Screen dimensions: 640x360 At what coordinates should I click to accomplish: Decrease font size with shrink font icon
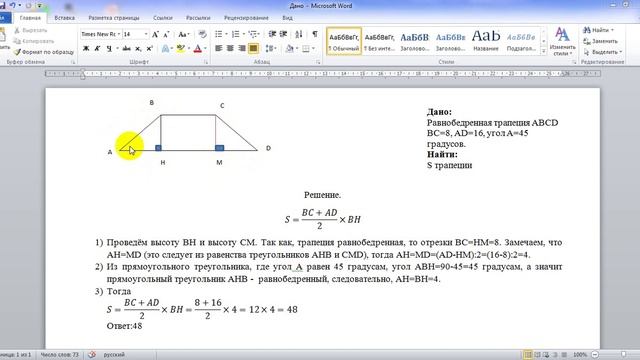(166, 34)
